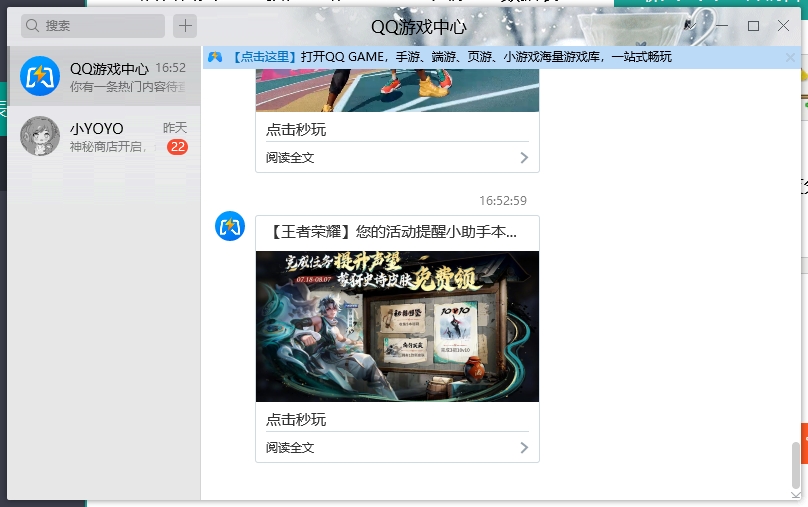Click the basketball court image thumbnail

[x=397, y=90]
